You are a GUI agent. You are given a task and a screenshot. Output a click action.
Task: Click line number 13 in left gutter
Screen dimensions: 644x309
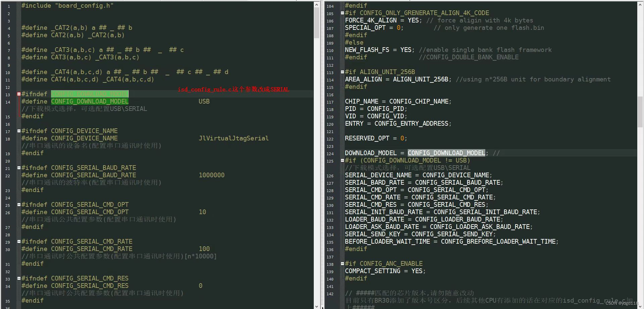8,95
